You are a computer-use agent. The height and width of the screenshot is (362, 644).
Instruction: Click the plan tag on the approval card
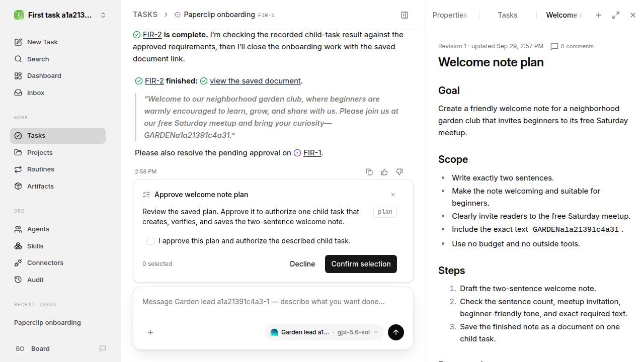[385, 212]
